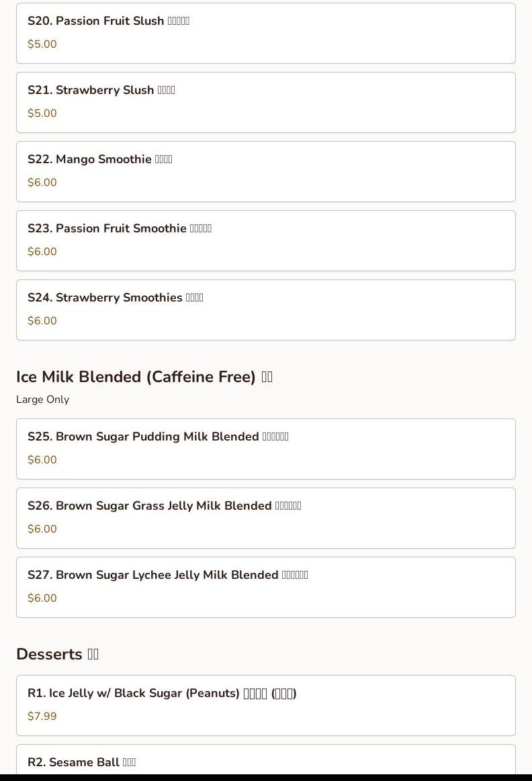Click the $5.00 price under Passion Fruit Slush

pyautogui.click(x=42, y=44)
